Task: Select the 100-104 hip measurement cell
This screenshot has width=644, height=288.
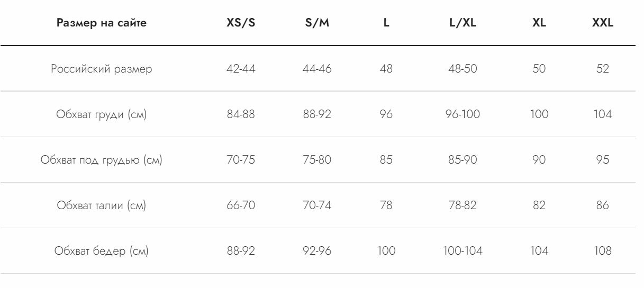Action: (x=462, y=251)
